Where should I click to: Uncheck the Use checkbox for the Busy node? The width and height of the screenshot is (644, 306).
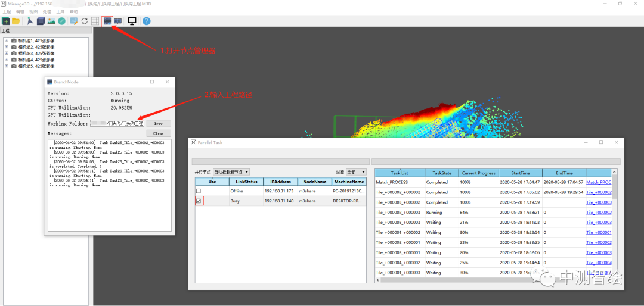coord(199,201)
